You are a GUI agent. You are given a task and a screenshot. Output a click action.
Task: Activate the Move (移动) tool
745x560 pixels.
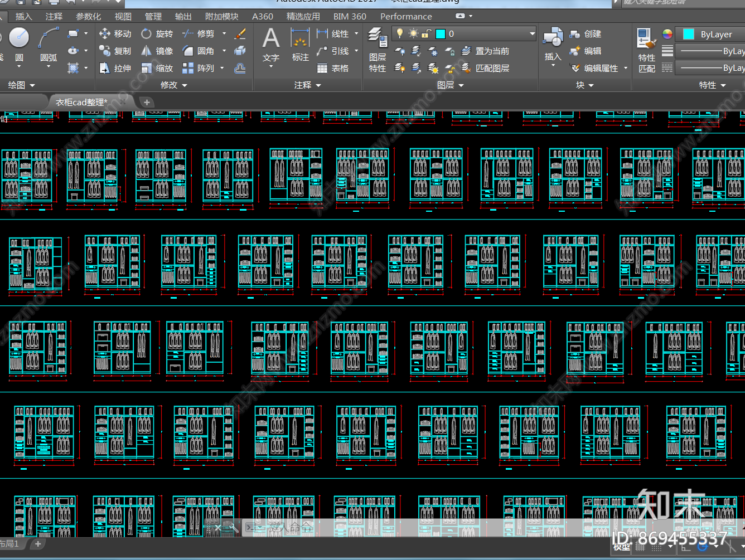pyautogui.click(x=115, y=33)
